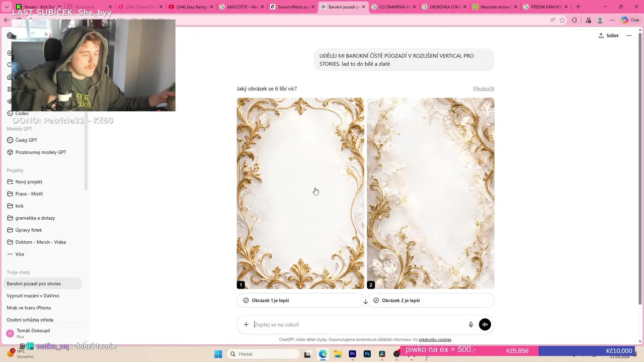Click the Sdílet share button

coord(608,36)
